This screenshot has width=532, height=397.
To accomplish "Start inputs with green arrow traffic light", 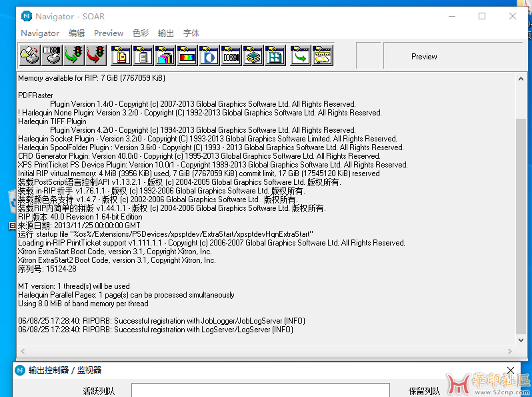I will (x=74, y=55).
